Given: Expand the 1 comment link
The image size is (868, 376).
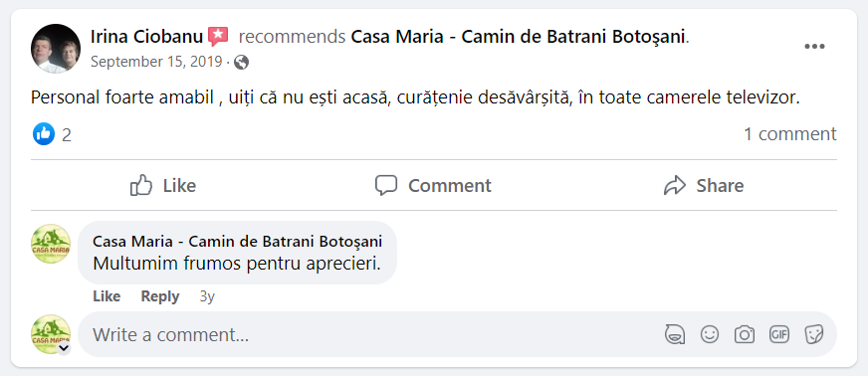Looking at the screenshot, I should tap(790, 134).
